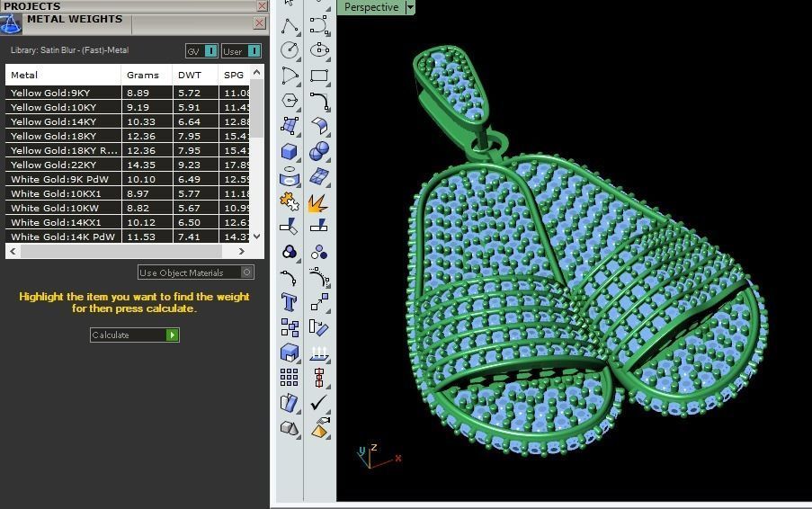Click the Rebuild Surface patch icon
The height and width of the screenshot is (509, 812).
[x=319, y=176]
